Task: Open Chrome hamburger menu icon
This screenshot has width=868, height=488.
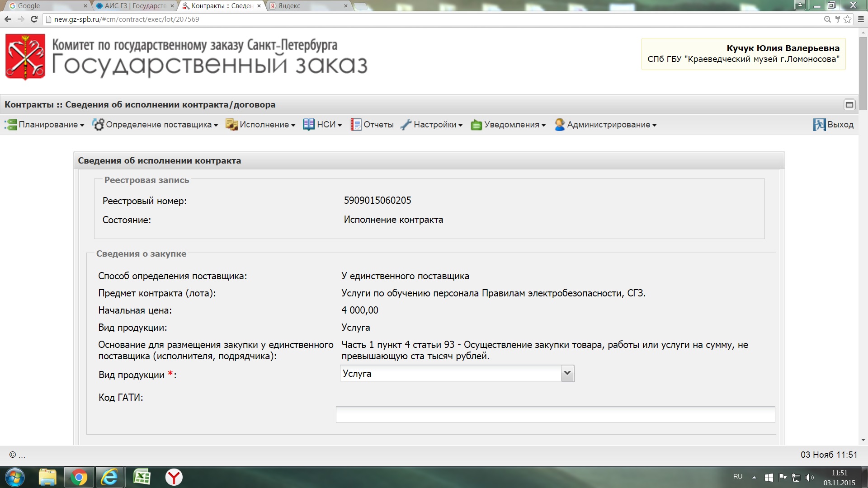Action: [x=861, y=19]
